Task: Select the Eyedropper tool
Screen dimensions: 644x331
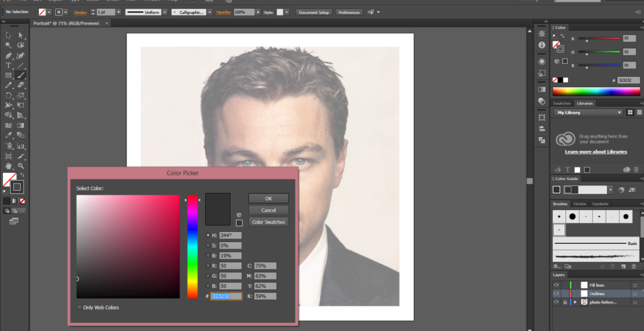Action: [x=8, y=135]
